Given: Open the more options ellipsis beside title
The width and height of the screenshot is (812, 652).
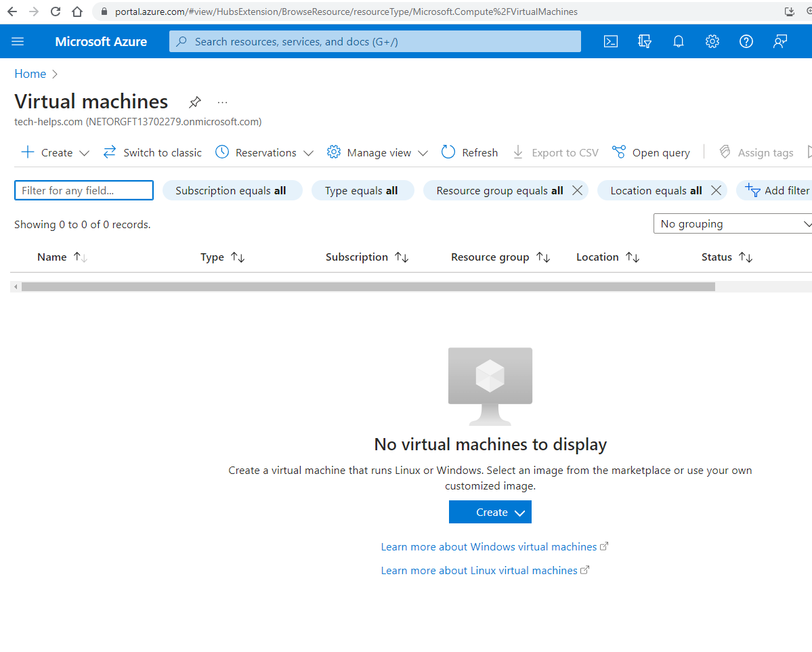Looking at the screenshot, I should 222,102.
